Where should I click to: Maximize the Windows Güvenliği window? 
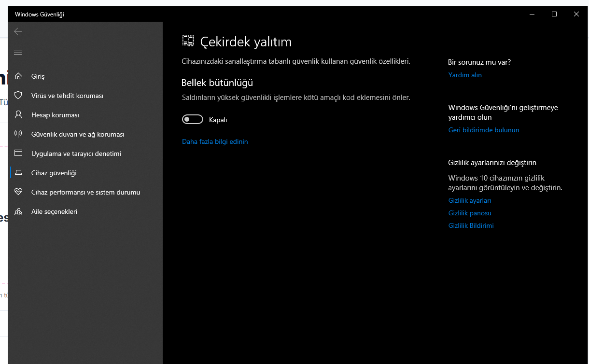pos(554,14)
